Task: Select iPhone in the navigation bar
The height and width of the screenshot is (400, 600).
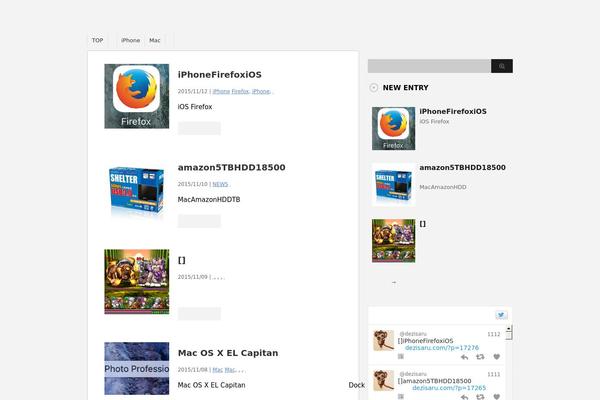Action: coord(130,41)
